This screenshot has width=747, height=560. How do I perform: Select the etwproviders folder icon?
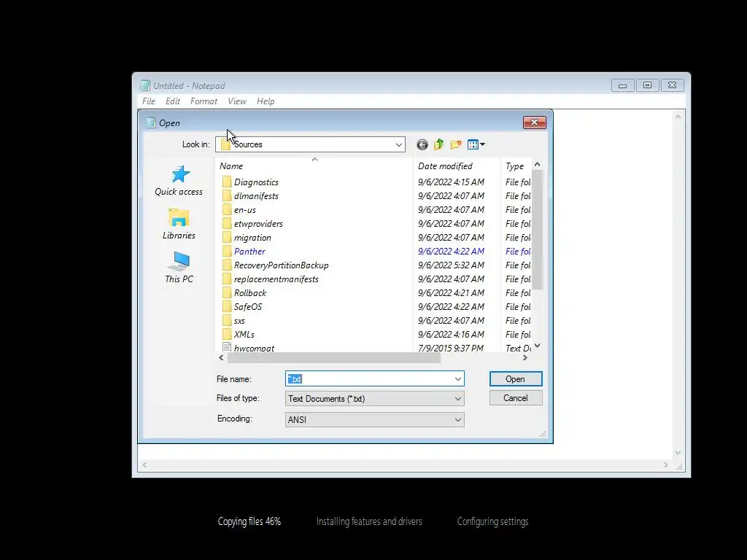227,223
